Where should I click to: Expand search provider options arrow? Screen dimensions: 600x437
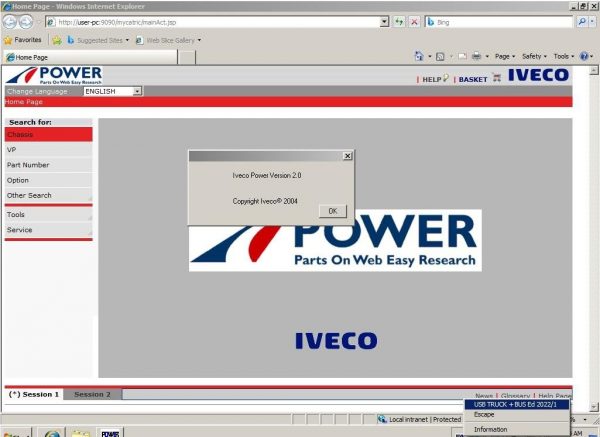click(592, 22)
